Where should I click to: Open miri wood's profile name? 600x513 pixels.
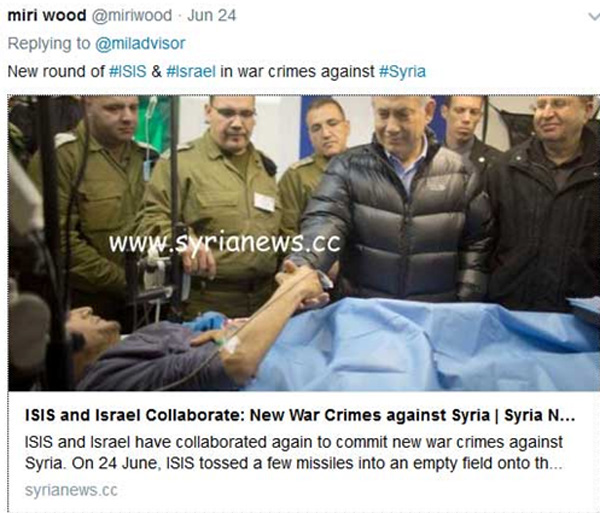(47, 16)
